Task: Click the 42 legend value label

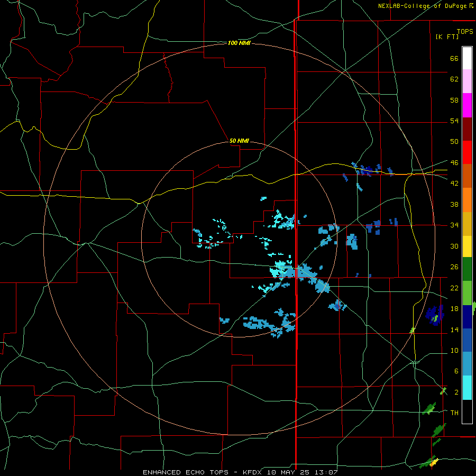Action: click(454, 184)
